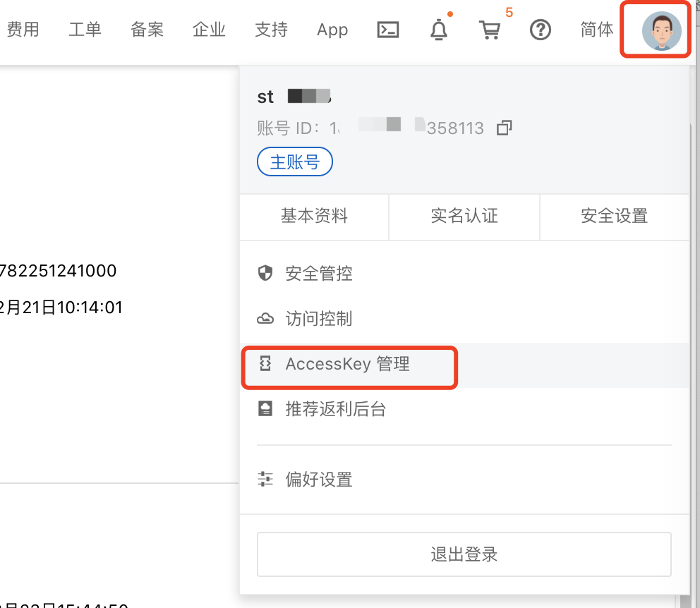The height and width of the screenshot is (608, 700).
Task: Click the notification bell icon
Action: [x=439, y=30]
